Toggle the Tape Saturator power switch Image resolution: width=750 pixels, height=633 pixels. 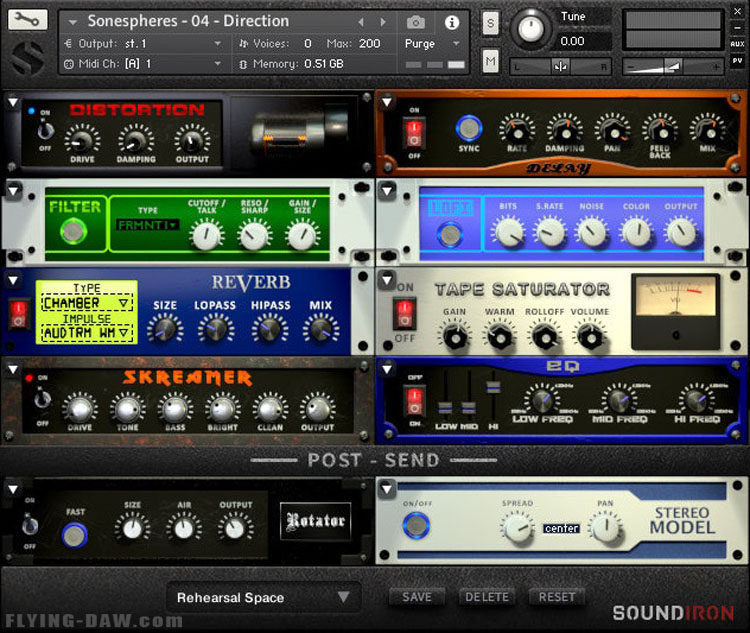coord(405,313)
